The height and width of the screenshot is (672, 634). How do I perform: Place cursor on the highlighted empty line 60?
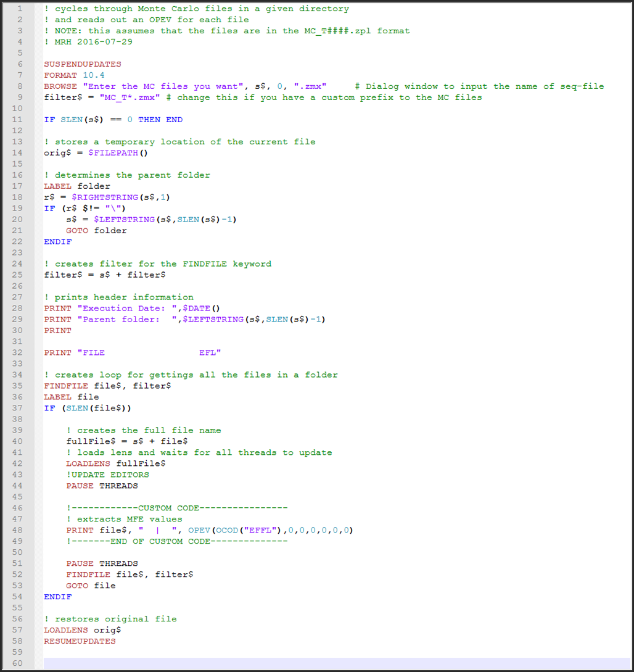[x=337, y=663]
